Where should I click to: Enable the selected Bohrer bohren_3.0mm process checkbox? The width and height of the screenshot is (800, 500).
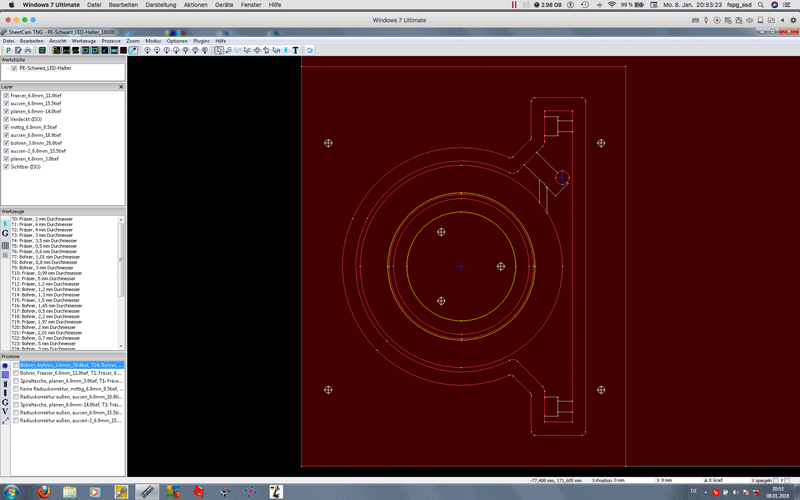tap(16, 365)
